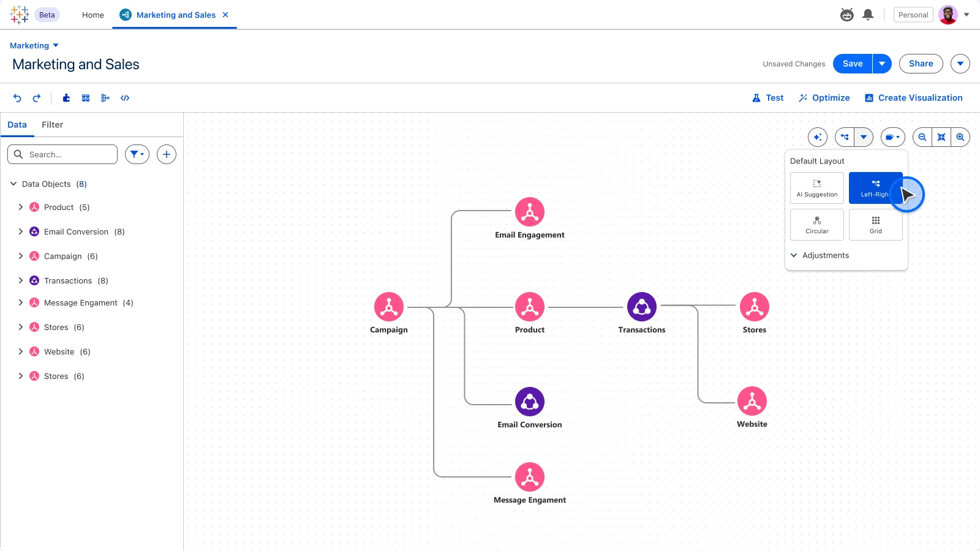This screenshot has width=980, height=551.
Task: Click the Einstein assistant icon in header
Action: pos(847,15)
